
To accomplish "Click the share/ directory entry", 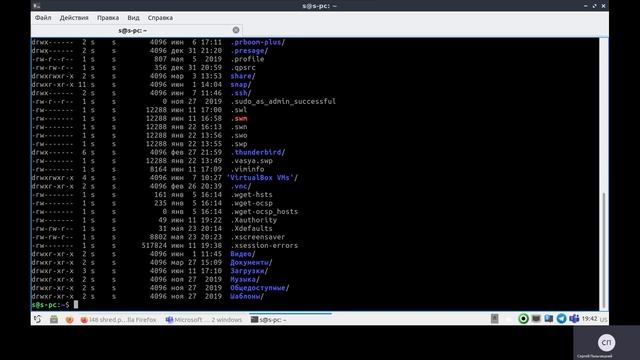I will pyautogui.click(x=243, y=76).
